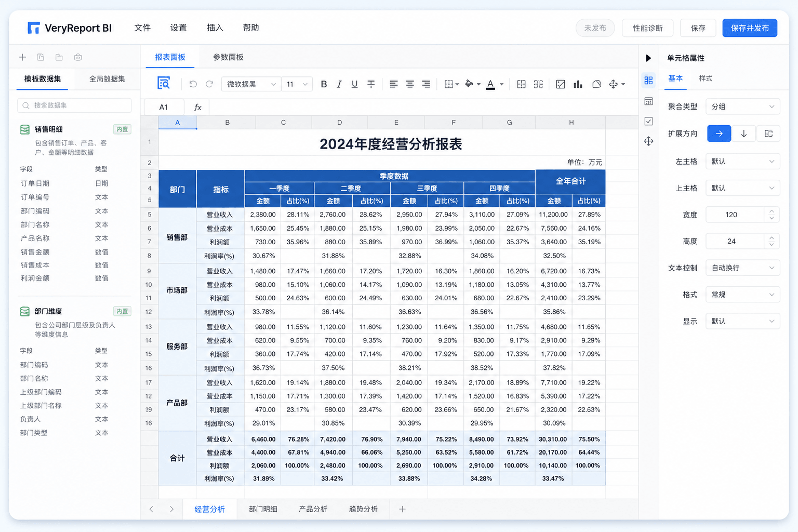Click the slash-cell shape icon
This screenshot has width=798, height=532.
(596, 84)
